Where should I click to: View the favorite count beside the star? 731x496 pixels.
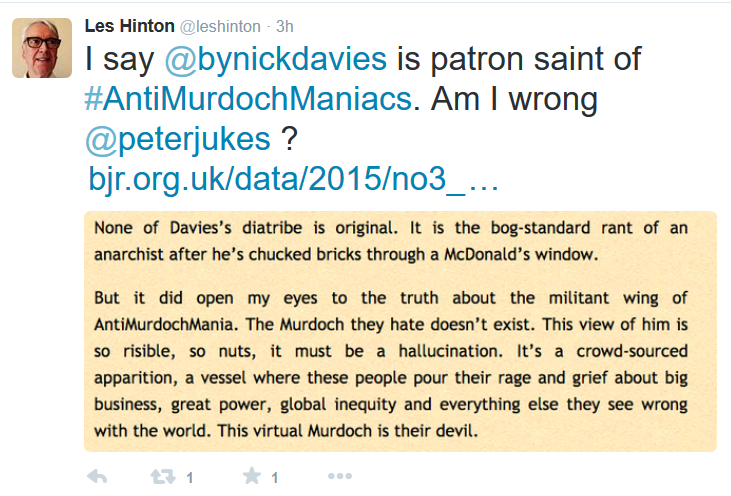pos(275,477)
